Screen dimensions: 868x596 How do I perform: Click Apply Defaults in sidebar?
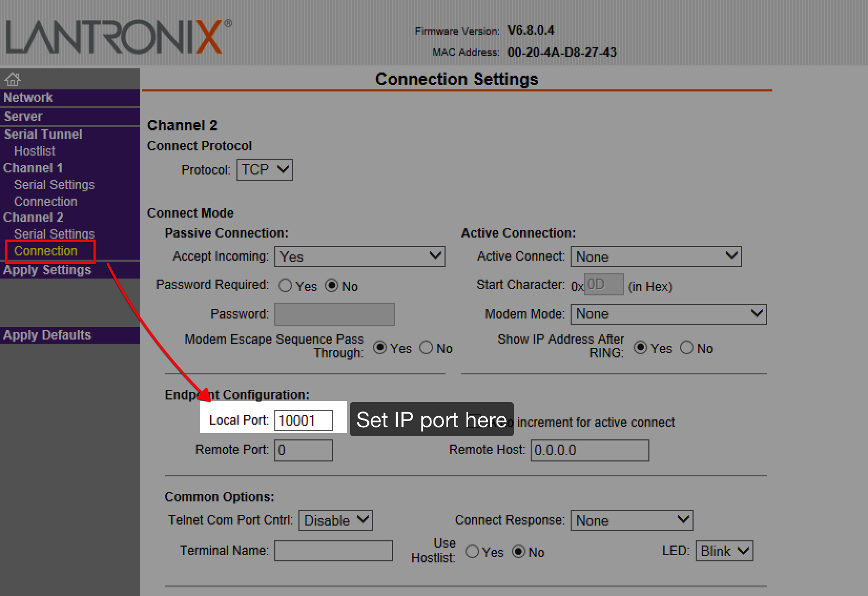(47, 335)
